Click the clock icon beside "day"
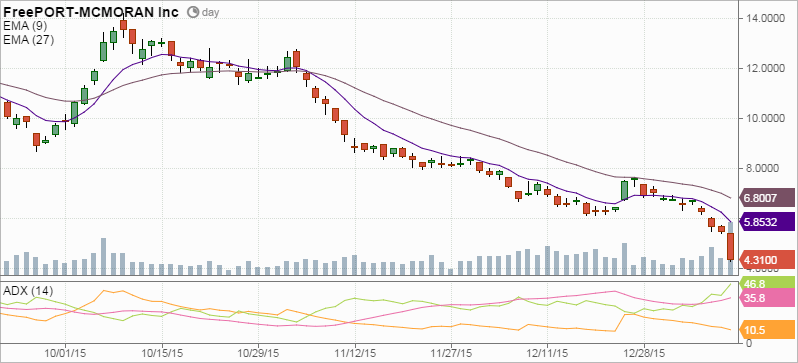The height and width of the screenshot is (363, 798). 193,12
